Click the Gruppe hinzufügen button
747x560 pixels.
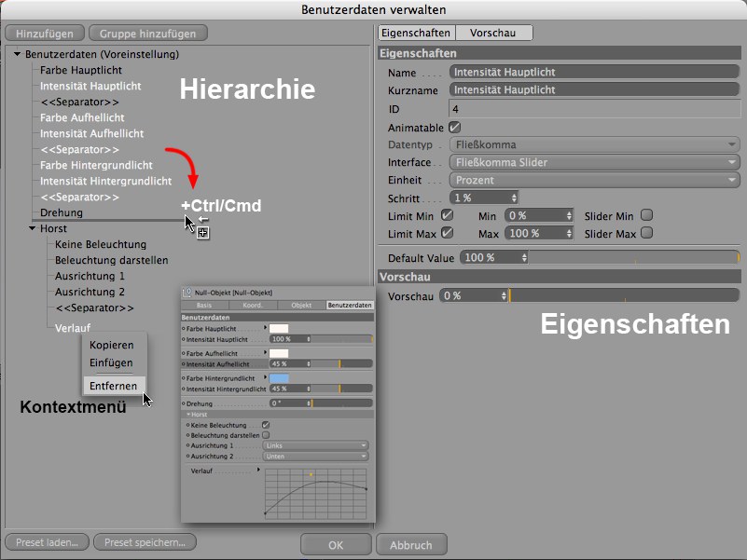(x=148, y=34)
